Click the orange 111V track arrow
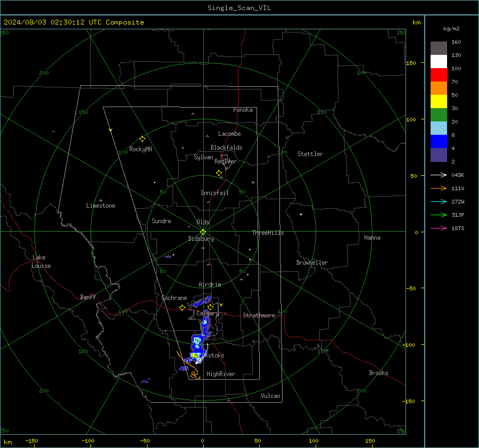This screenshot has height=448, width=479. (439, 189)
